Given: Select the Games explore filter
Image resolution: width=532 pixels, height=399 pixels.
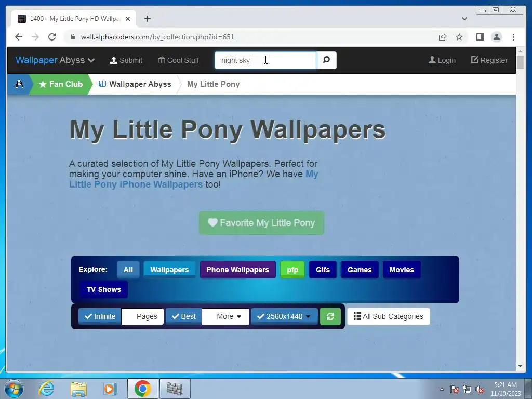Looking at the screenshot, I should coord(360,270).
